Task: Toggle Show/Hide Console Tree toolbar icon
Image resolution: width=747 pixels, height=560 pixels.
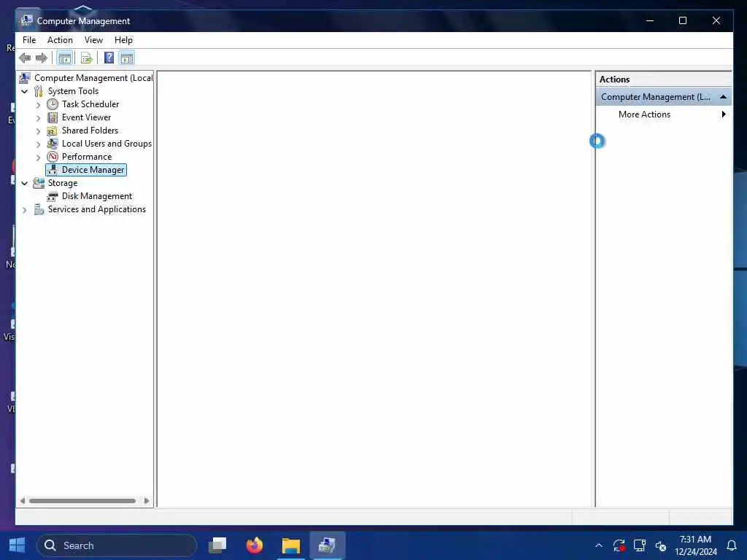Action: pos(64,58)
